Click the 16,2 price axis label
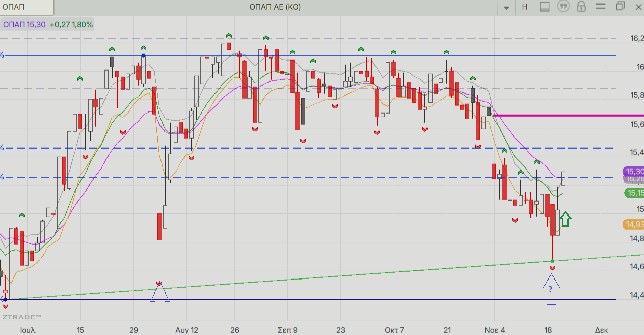Screen dimensions: 644x335 [x=637, y=39]
